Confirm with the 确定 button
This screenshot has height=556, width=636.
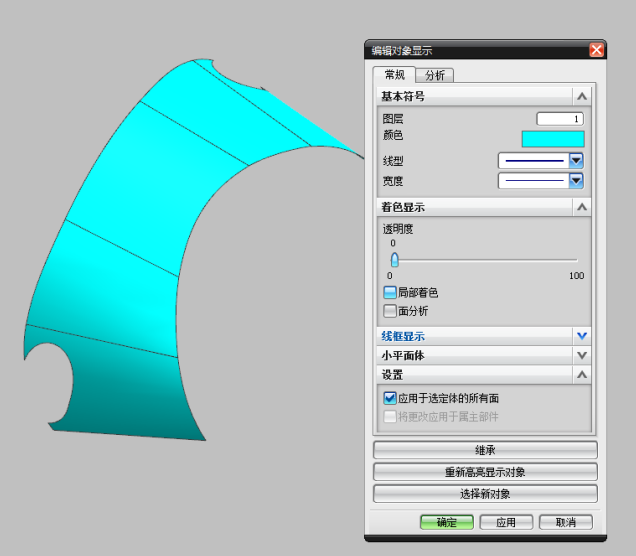447,522
